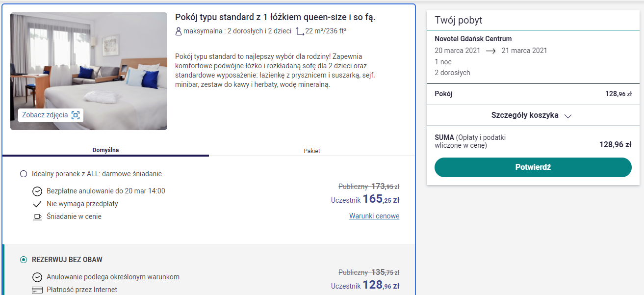Click the checkmark icon near Nie wymaga przedpłaty

pyautogui.click(x=37, y=204)
